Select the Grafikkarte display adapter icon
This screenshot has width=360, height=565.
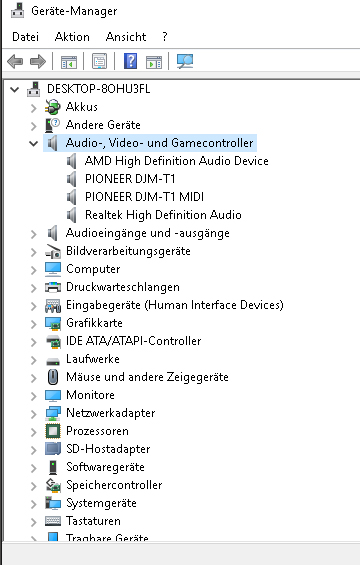[x=53, y=323]
